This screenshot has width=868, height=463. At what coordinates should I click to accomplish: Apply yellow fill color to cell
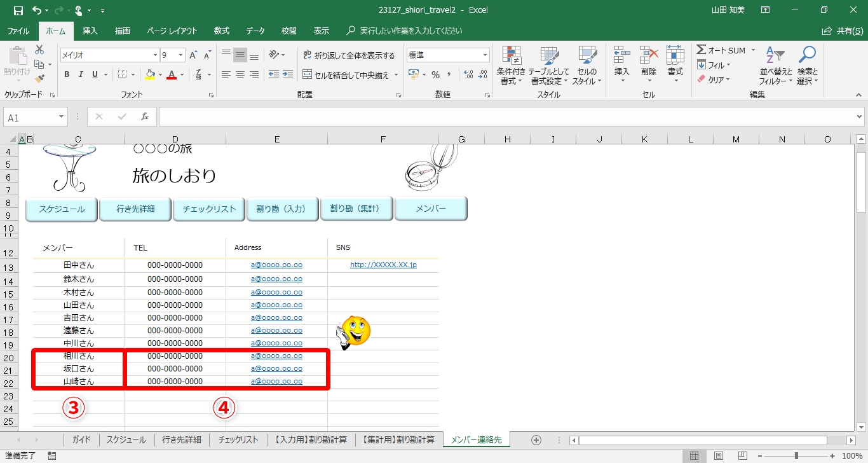click(x=150, y=74)
